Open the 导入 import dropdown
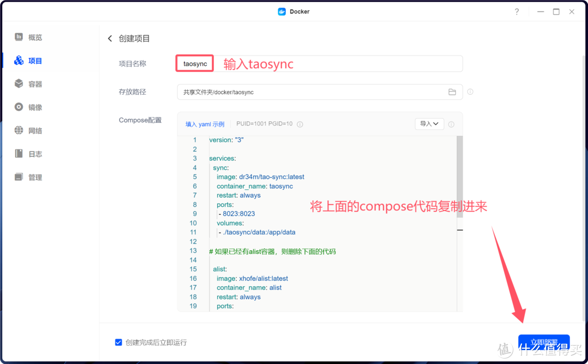 click(429, 124)
